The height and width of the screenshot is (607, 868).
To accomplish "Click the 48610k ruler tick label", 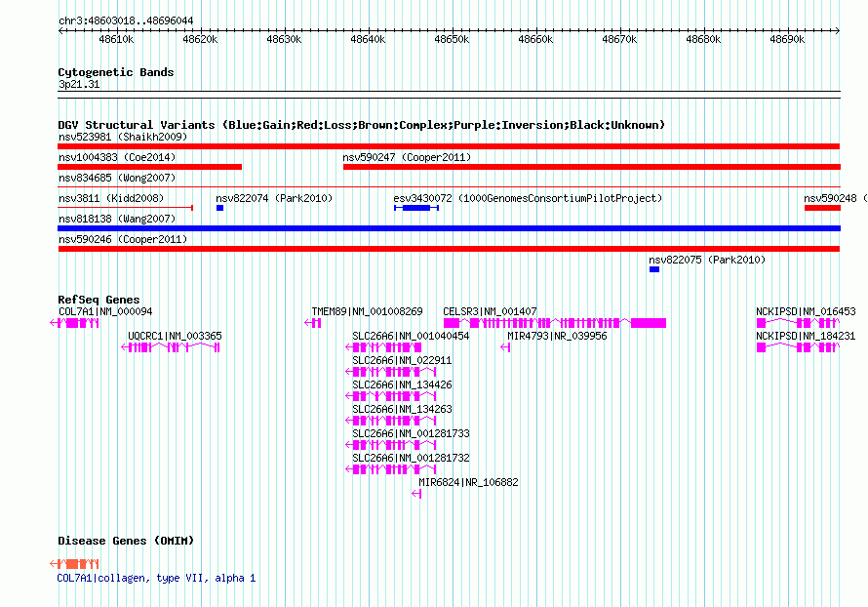I will pos(116,39).
